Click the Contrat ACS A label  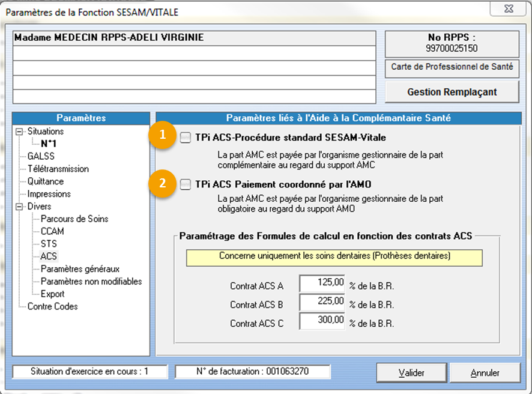click(256, 286)
